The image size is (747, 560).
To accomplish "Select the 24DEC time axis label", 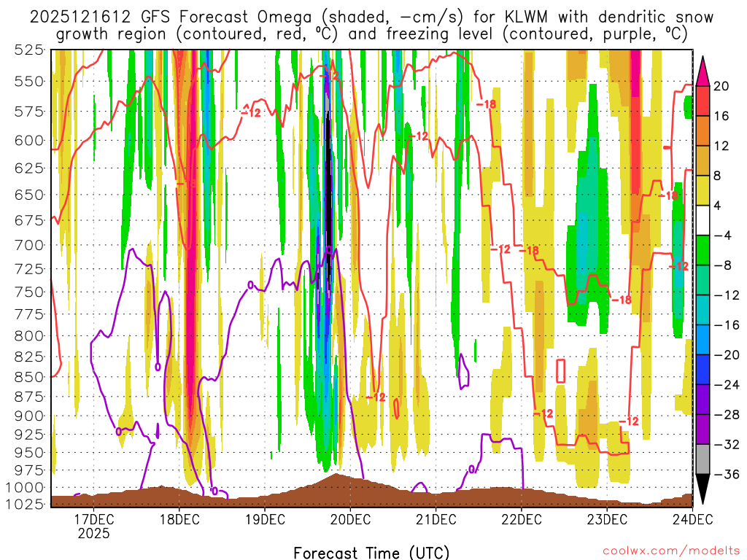I will [x=693, y=519].
